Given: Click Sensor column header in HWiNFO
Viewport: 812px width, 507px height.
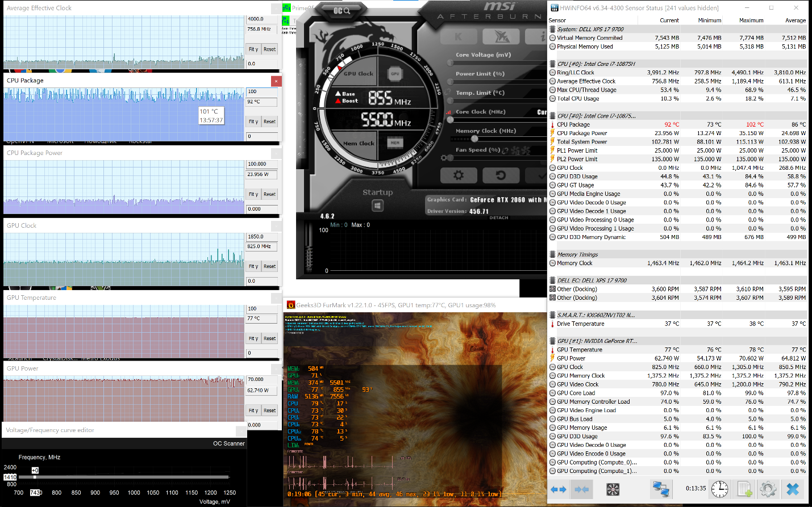Looking at the screenshot, I should click(x=593, y=20).
